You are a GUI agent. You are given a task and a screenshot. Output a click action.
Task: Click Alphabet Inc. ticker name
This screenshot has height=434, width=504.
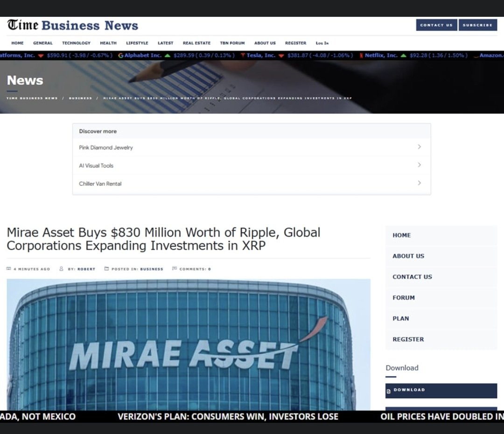(x=143, y=55)
